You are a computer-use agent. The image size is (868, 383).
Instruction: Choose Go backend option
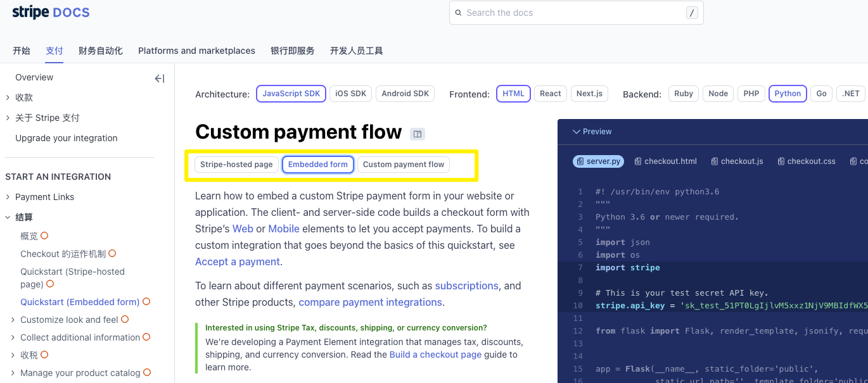tap(822, 94)
